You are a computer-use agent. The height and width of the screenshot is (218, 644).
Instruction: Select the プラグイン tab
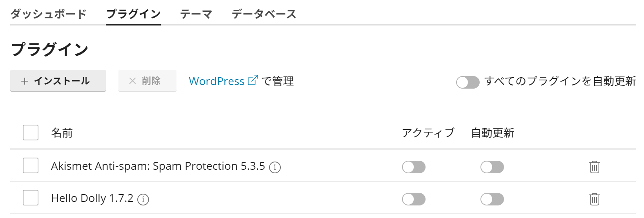pos(133,14)
